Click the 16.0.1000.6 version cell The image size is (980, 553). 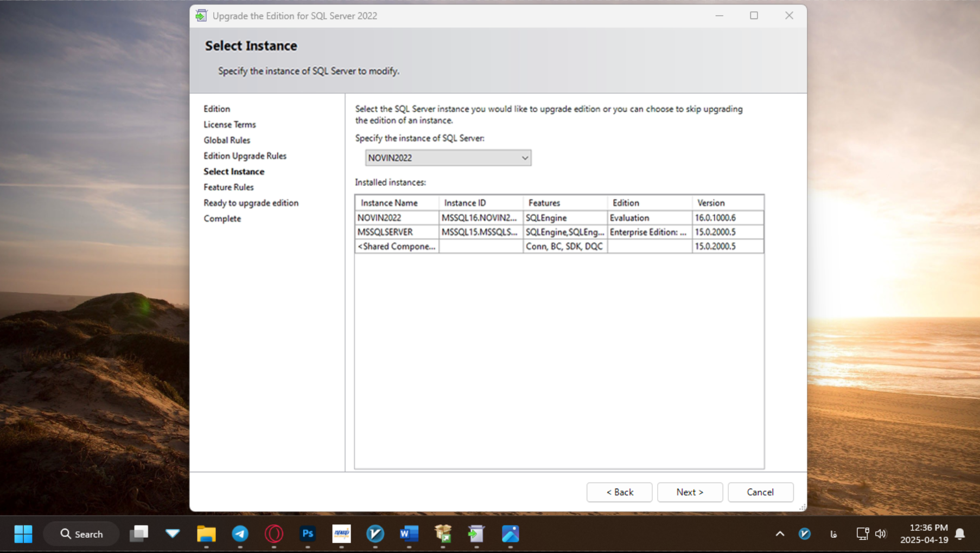click(x=728, y=218)
